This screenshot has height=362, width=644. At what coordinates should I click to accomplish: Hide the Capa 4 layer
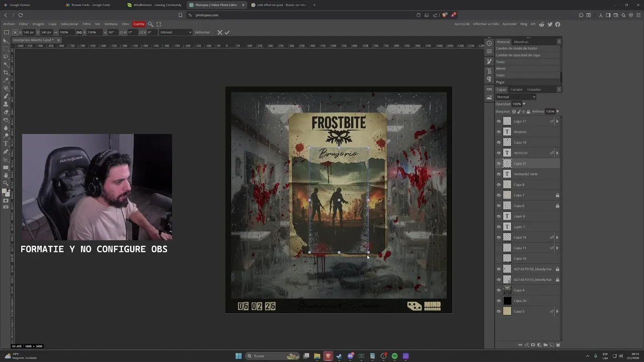point(499,290)
